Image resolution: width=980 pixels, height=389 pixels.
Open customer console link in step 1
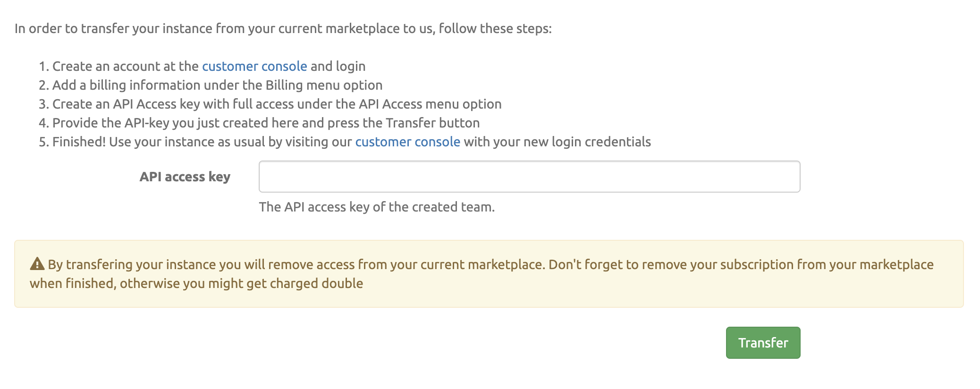[254, 66]
